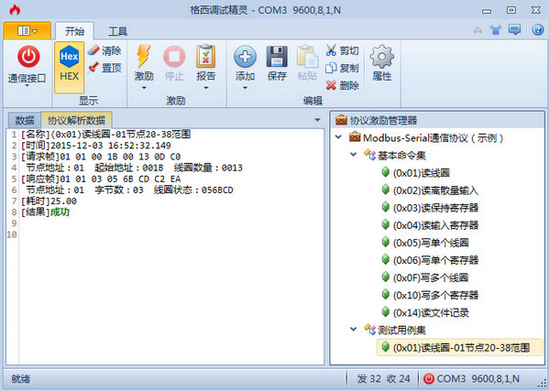Click the green gem icon of (0x10)写多个寄存器
The height and width of the screenshot is (391, 550).
coord(385,294)
